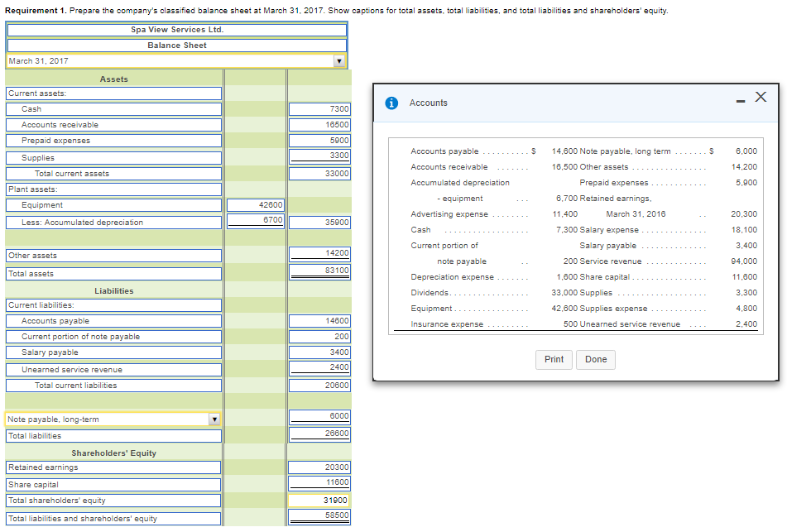Click Supplies expense 4,800 in Accounts list

point(668,308)
